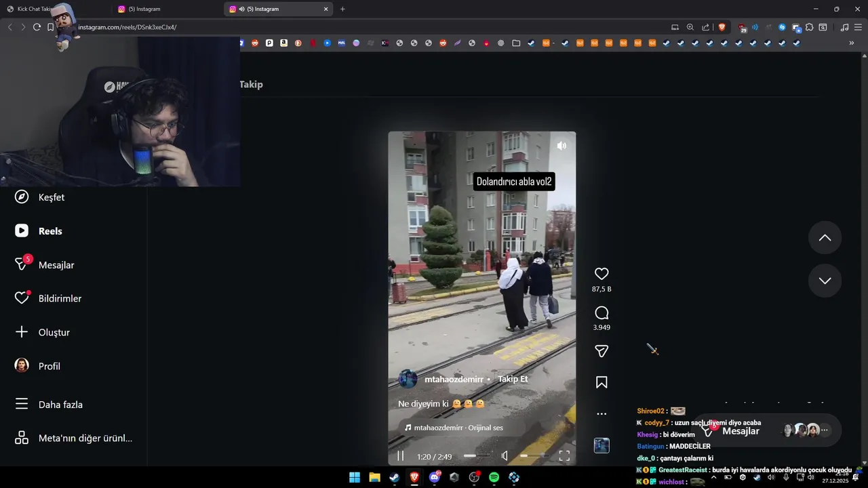Open a new browser tab
This screenshot has height=488, width=868.
342,9
